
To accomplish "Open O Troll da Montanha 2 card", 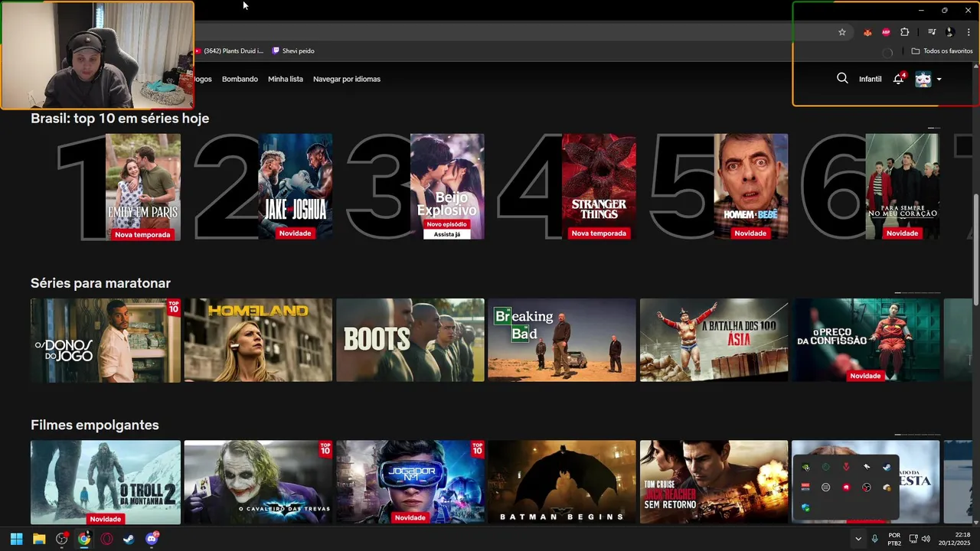I will [x=106, y=482].
